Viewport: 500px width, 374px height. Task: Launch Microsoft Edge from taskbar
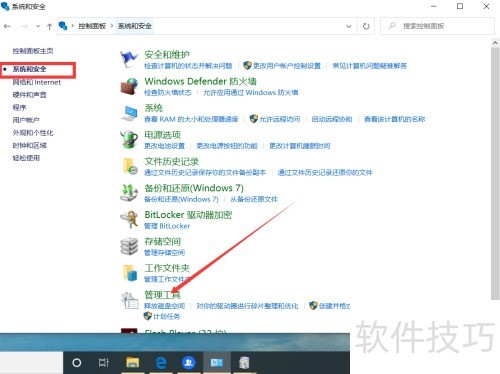click(161, 362)
